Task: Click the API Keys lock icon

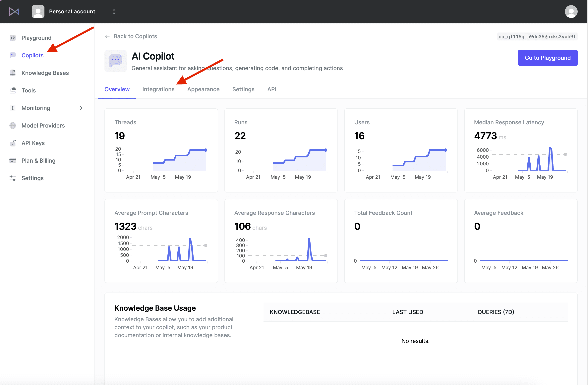Action: click(x=13, y=143)
